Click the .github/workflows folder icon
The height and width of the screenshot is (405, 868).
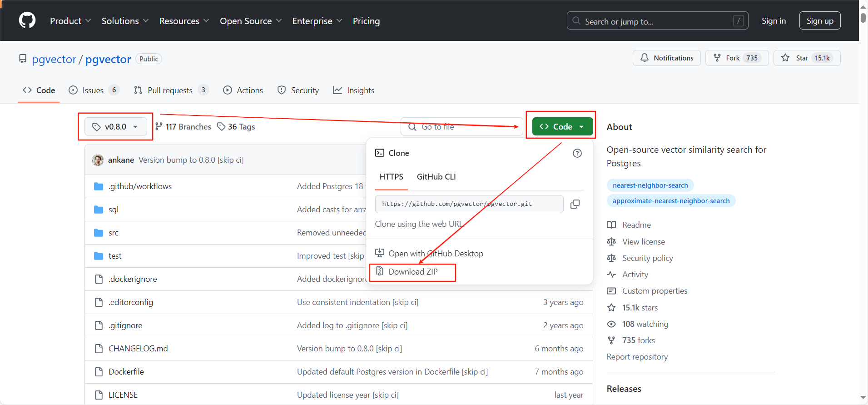tap(99, 186)
